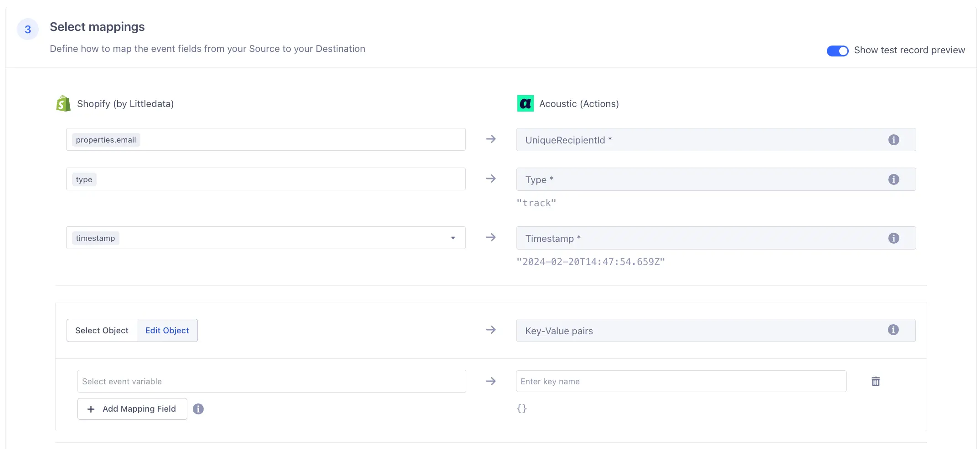Click the Select event variable input
Screen dimensions: 980x449
coord(272,381)
